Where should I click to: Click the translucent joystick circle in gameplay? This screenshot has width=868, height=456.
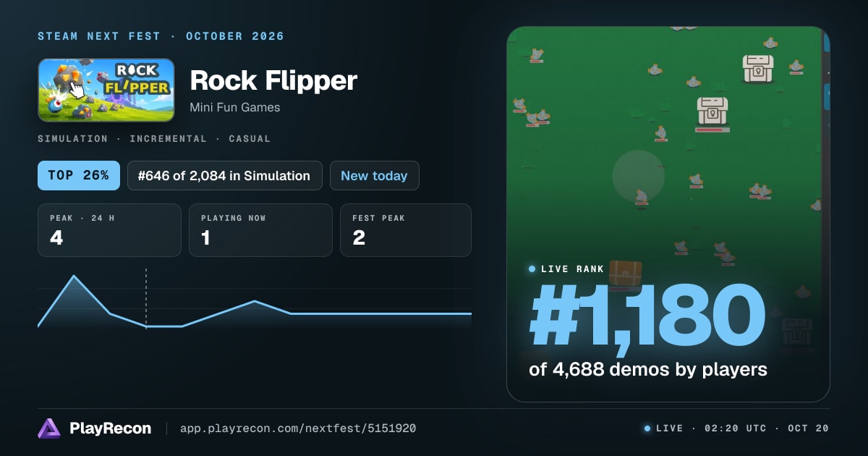(638, 176)
